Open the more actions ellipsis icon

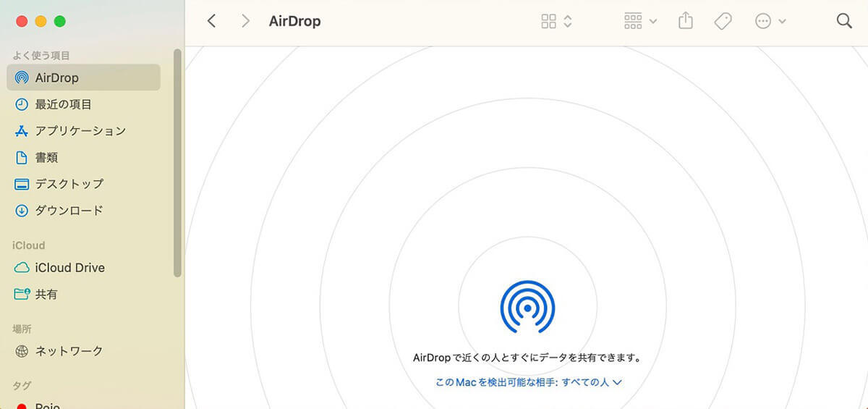pyautogui.click(x=762, y=21)
